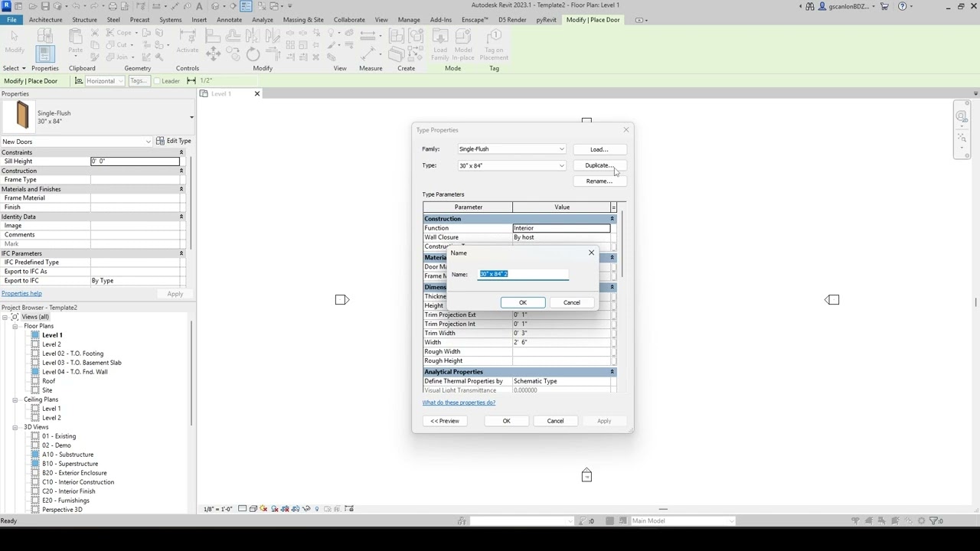Click the Filter icon in status bar

click(934, 520)
